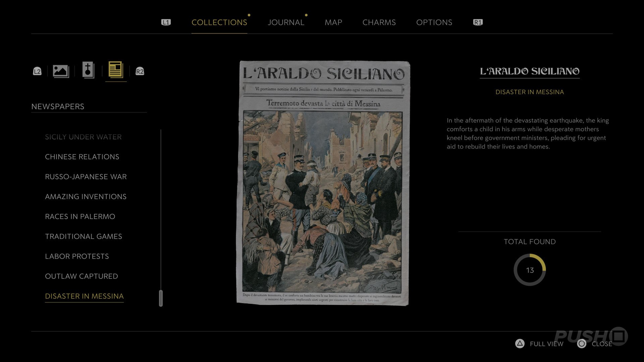Click the newspaper list scrollbar handle
This screenshot has width=644, height=362.
point(161,298)
